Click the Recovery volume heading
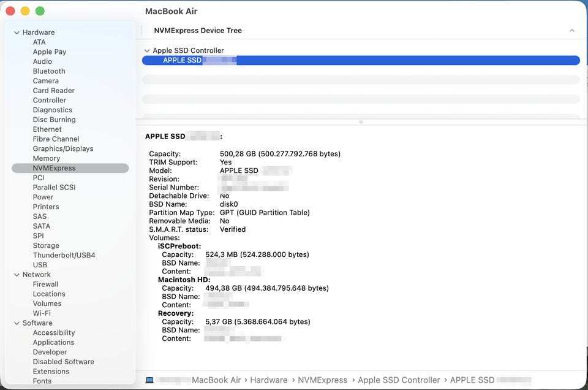 coord(176,313)
